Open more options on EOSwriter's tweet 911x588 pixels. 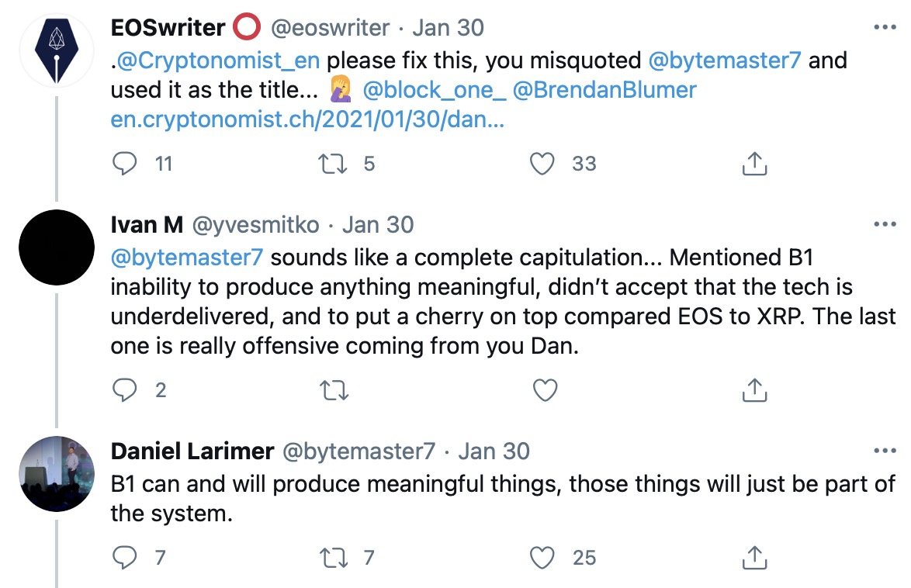pos(885,27)
